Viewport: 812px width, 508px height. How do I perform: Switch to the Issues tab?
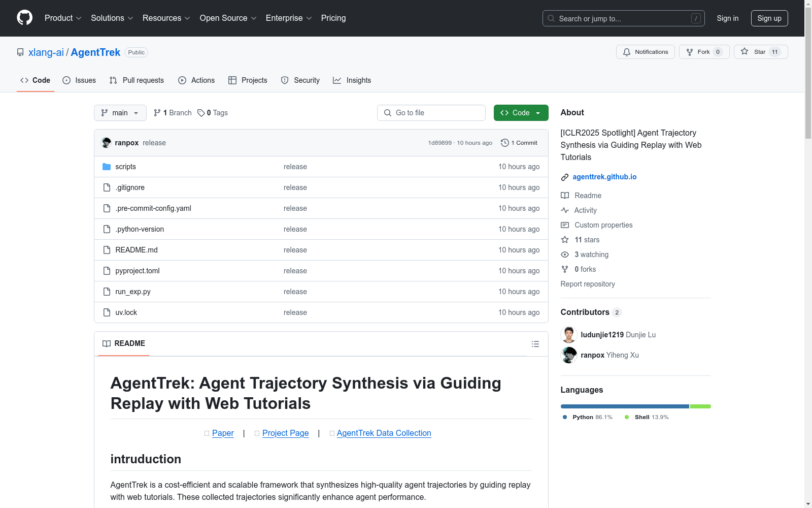coord(79,80)
